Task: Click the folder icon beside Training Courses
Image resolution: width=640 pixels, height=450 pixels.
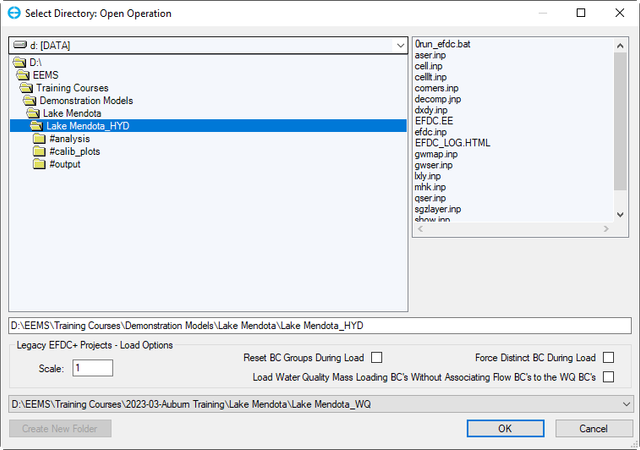Action: (x=26, y=88)
